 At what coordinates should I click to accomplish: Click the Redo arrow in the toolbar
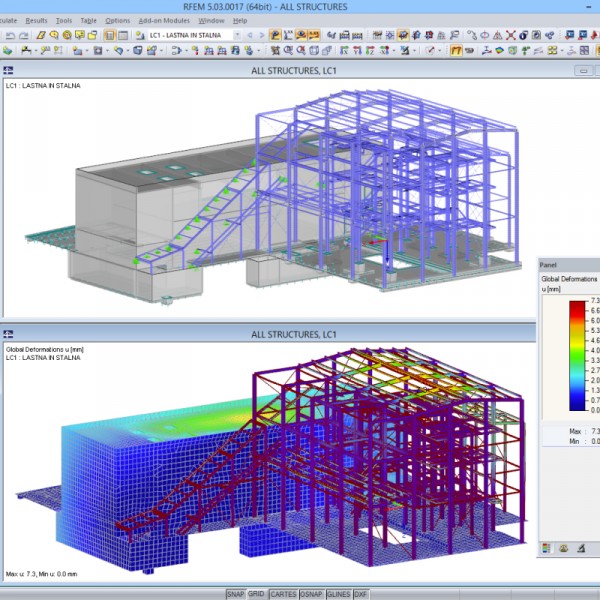(23, 35)
